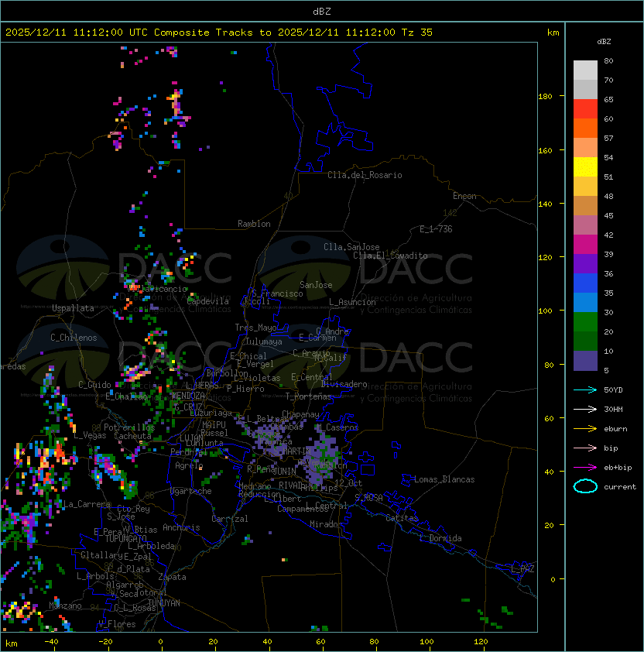Viewport: 644px width, 652px height.
Task: Click the Lomas_Blancas place label
Action: click(444, 479)
